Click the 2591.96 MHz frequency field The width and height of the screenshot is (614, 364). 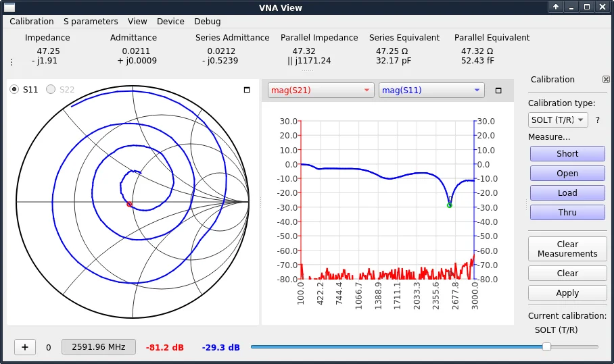click(99, 347)
